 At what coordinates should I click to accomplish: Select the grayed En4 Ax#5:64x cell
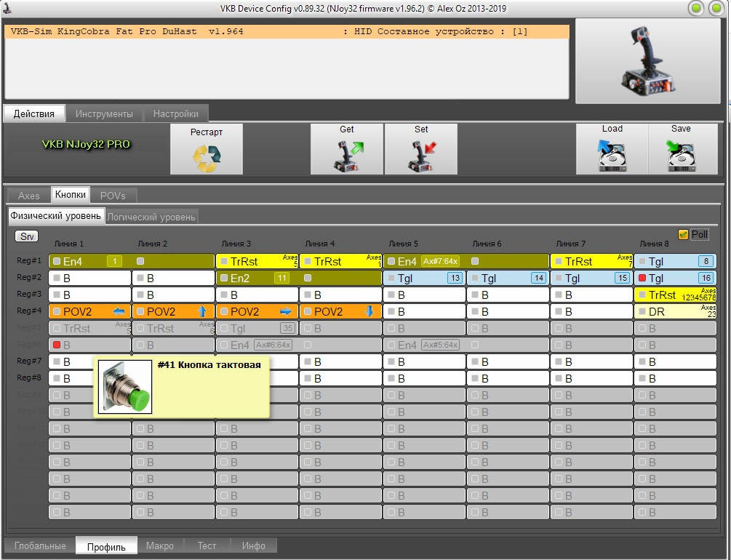point(466,345)
